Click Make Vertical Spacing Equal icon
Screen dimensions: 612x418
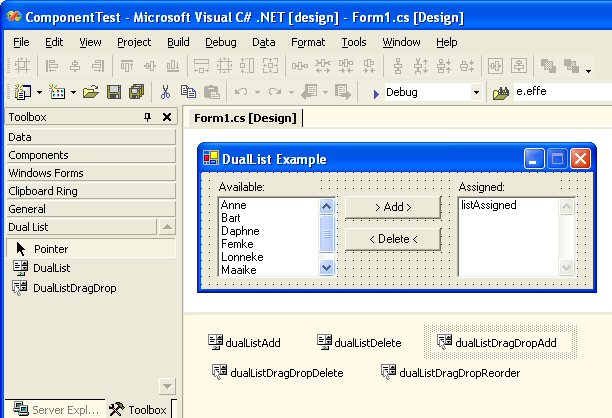398,66
